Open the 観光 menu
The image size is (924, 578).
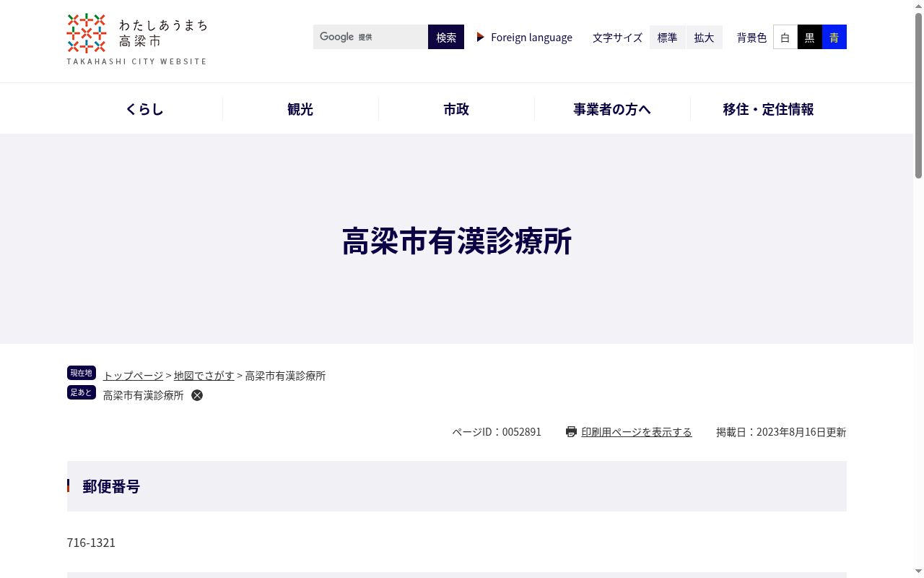(x=300, y=109)
